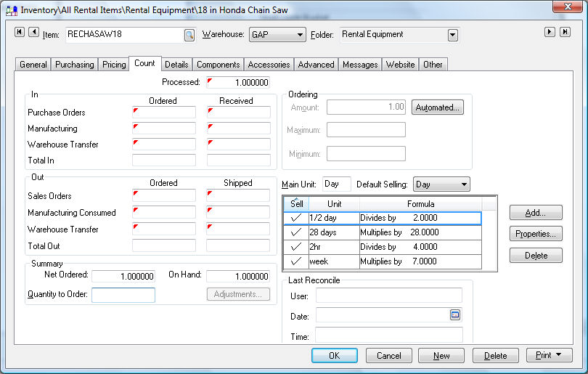Toggle the Sell checkmark for week unit
Viewport: 588px width, 374px height.
295,261
